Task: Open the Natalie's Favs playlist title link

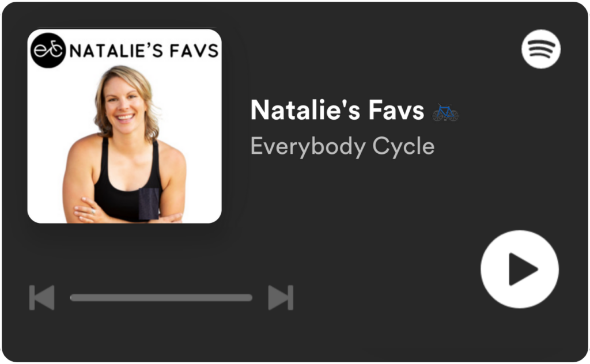Action: [x=338, y=110]
